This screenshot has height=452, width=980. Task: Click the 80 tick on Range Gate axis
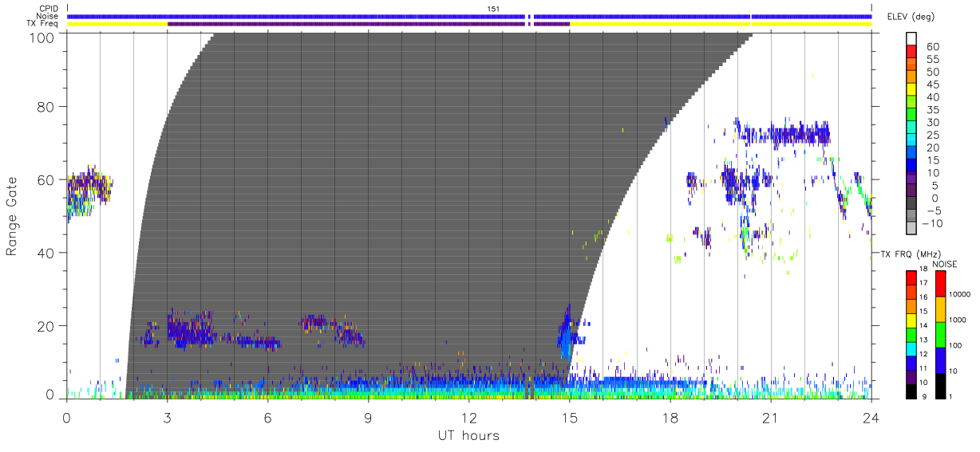coord(47,107)
